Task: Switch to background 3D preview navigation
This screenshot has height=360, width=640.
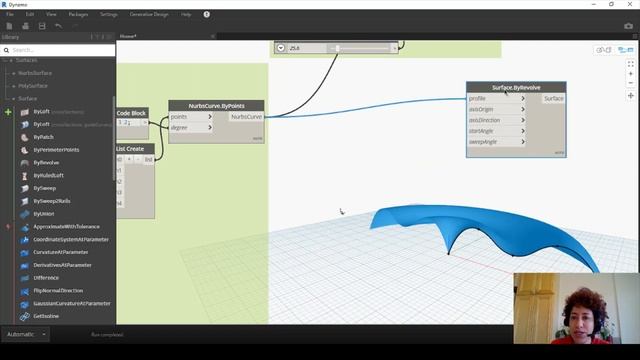Action: coord(603,50)
